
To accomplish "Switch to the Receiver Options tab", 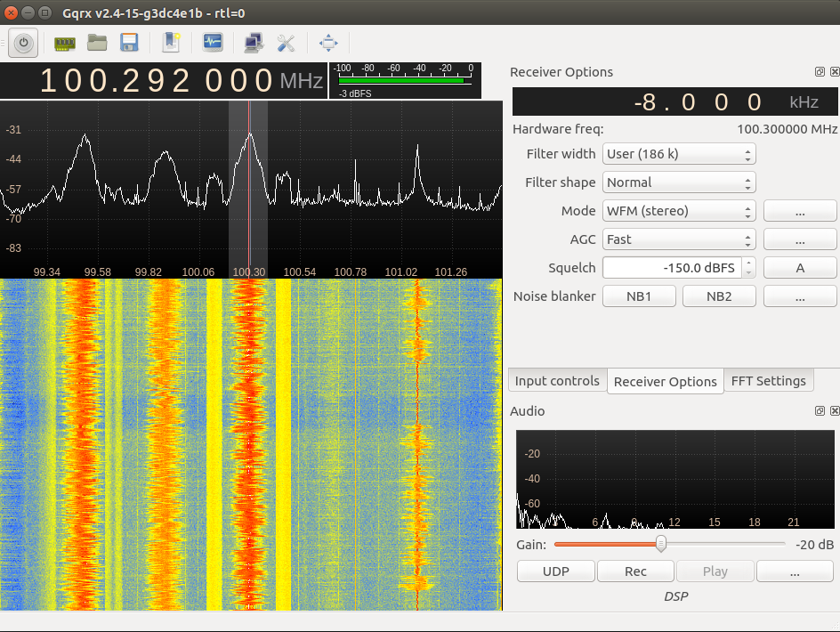I will (666, 381).
